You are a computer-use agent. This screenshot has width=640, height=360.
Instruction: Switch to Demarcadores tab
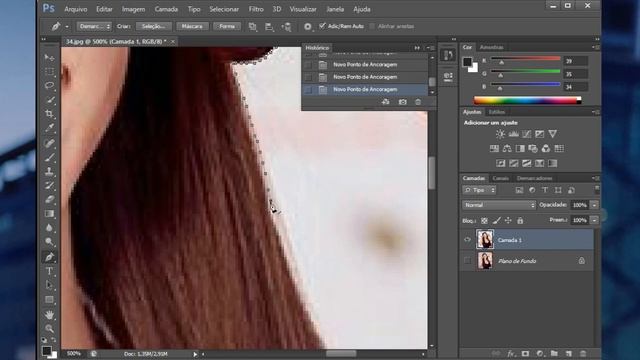(x=534, y=178)
